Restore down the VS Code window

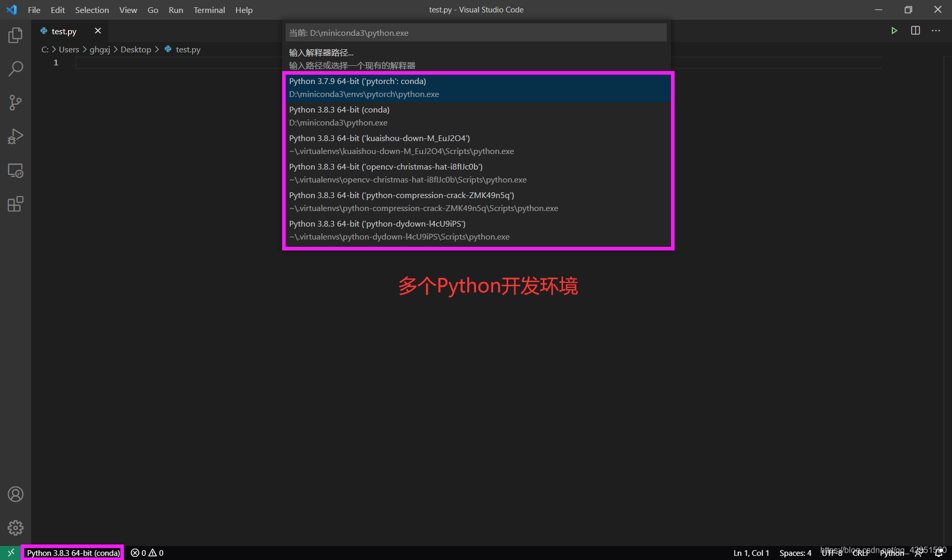pyautogui.click(x=908, y=10)
